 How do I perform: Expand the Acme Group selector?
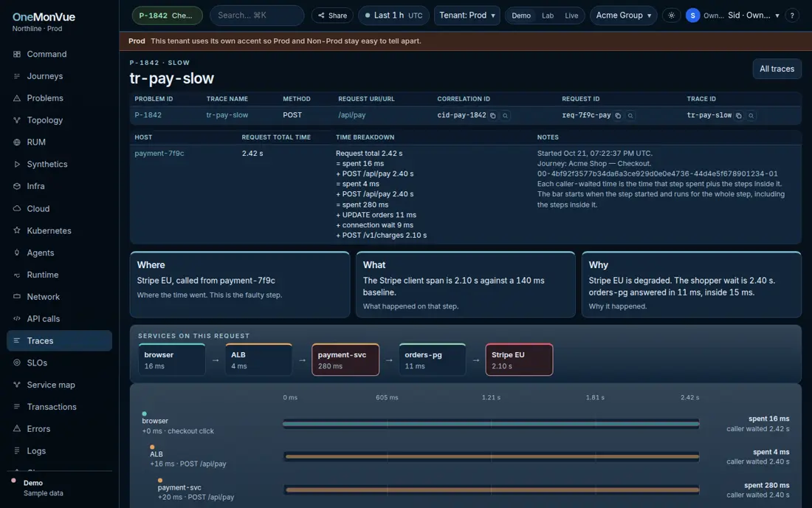(624, 16)
